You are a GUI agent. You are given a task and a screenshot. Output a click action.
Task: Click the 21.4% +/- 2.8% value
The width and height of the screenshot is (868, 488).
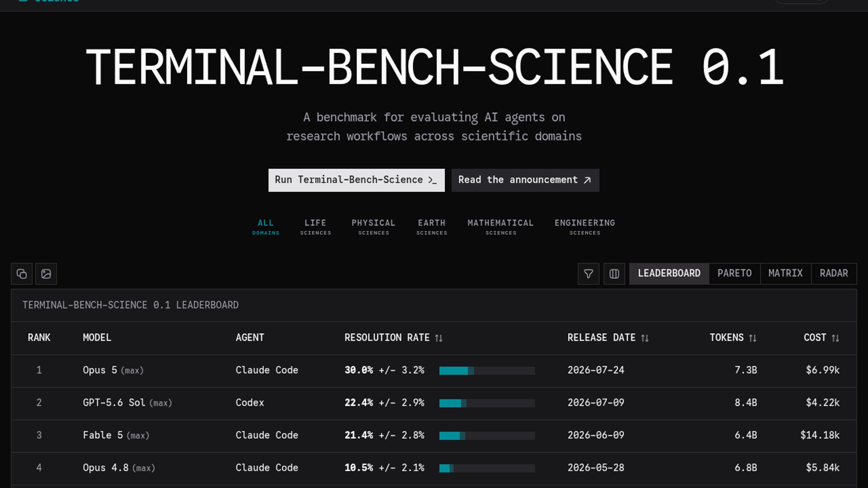tap(384, 436)
